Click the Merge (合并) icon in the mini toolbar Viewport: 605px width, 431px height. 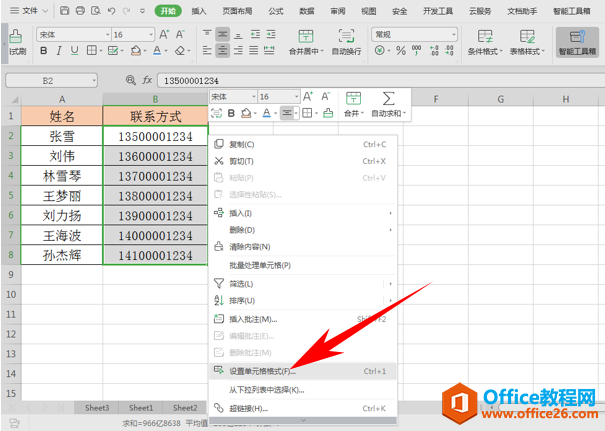tap(353, 98)
